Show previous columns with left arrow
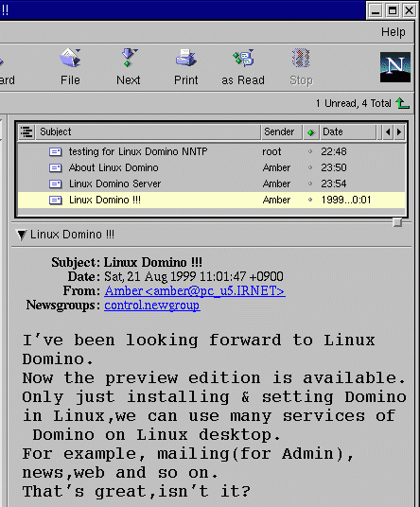This screenshot has height=507, width=420. coord(388,131)
